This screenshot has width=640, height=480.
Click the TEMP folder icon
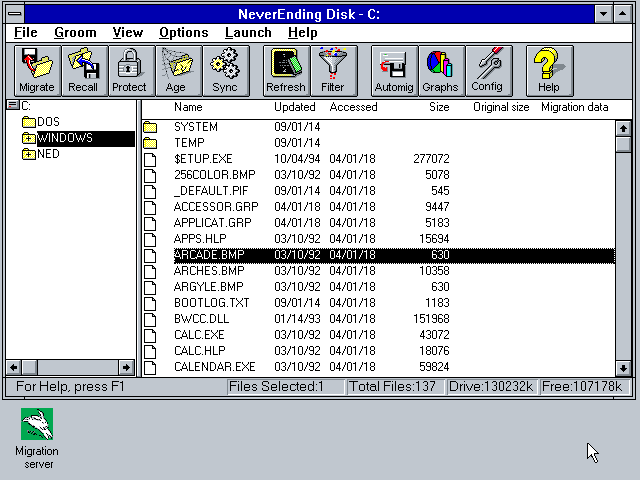pyautogui.click(x=150, y=143)
